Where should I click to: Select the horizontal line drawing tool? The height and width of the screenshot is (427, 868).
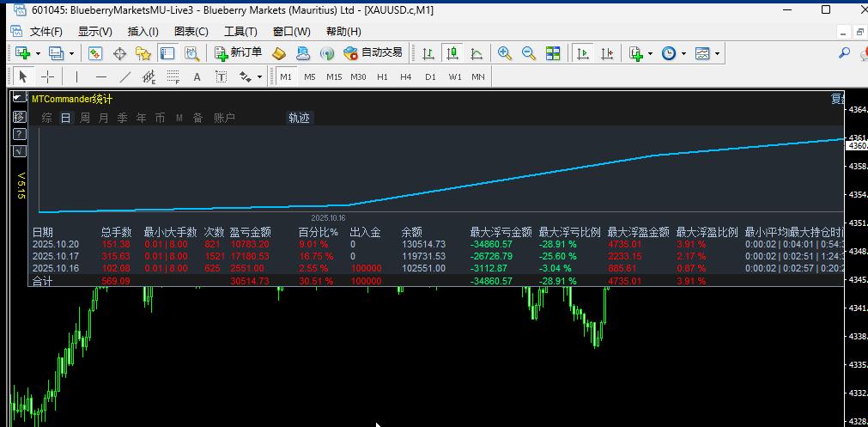tap(100, 76)
